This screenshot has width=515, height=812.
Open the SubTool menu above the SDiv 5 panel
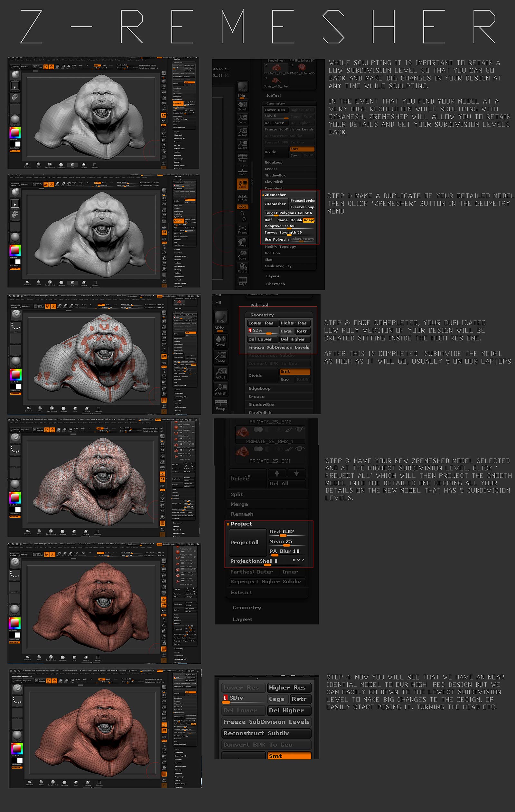273,96
